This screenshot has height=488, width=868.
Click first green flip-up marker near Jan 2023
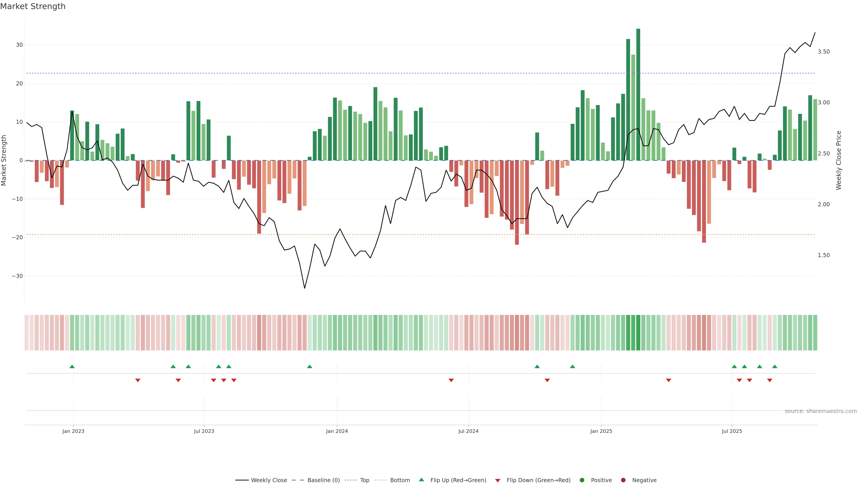(x=72, y=366)
